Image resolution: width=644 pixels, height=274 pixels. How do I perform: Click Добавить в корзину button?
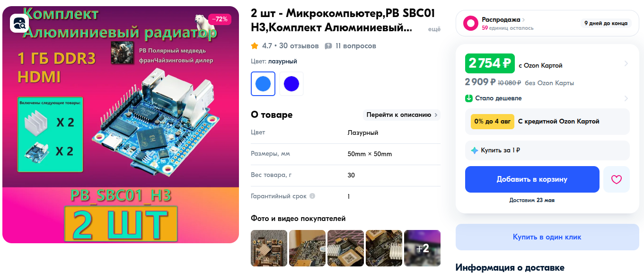[x=532, y=179]
